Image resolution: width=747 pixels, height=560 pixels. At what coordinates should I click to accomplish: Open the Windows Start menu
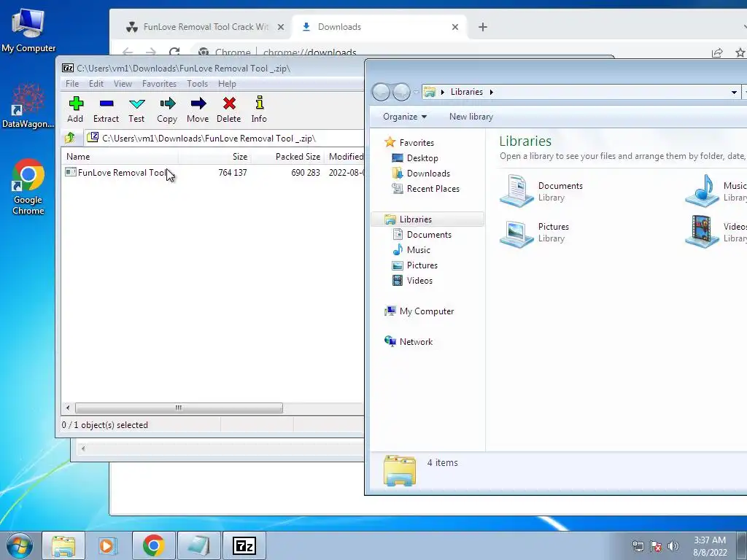click(x=20, y=545)
